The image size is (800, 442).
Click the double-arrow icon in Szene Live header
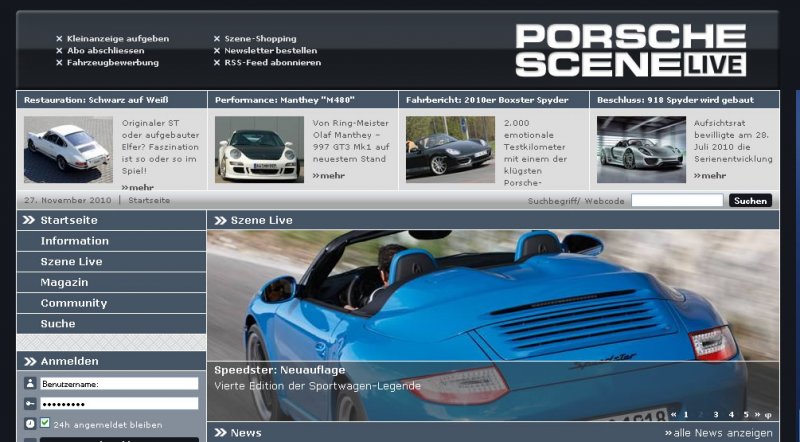click(220, 220)
